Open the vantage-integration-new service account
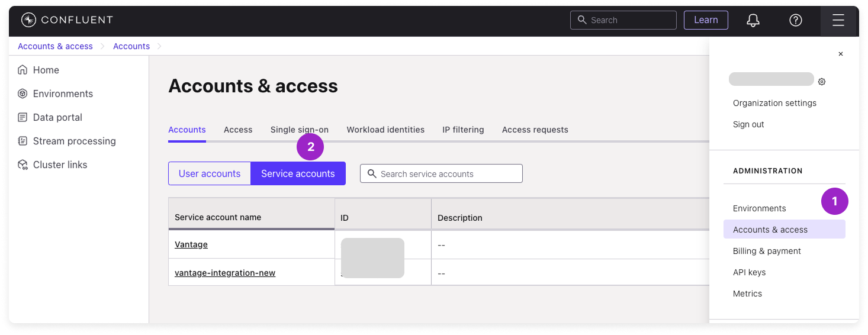868x335 pixels. (x=225, y=273)
